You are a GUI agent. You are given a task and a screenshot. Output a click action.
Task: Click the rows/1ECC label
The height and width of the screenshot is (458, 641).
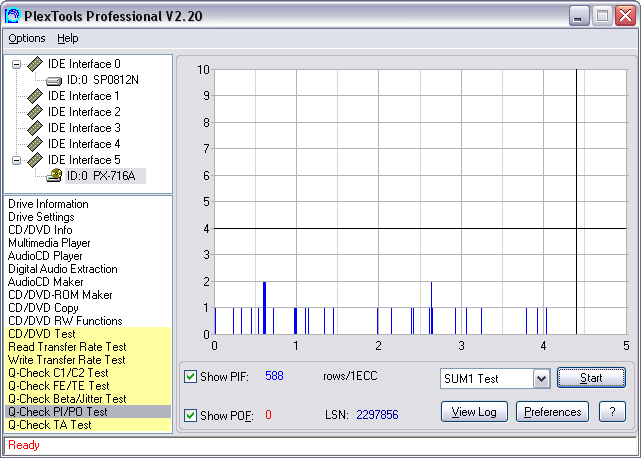(350, 376)
